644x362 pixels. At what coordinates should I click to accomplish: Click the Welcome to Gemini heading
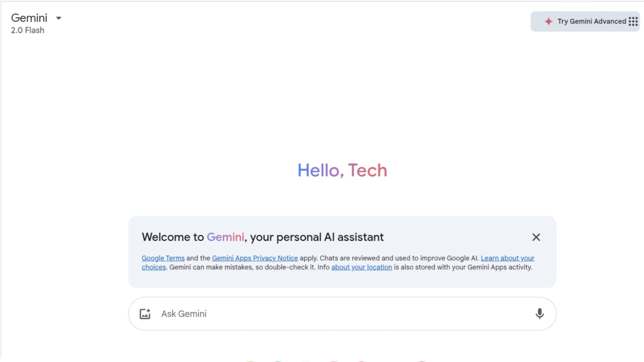tap(262, 237)
